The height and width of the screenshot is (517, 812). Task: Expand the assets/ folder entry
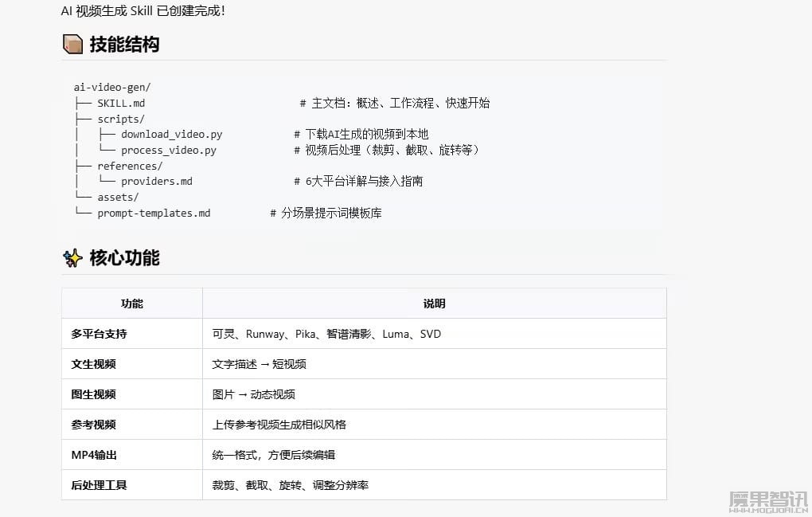click(118, 197)
